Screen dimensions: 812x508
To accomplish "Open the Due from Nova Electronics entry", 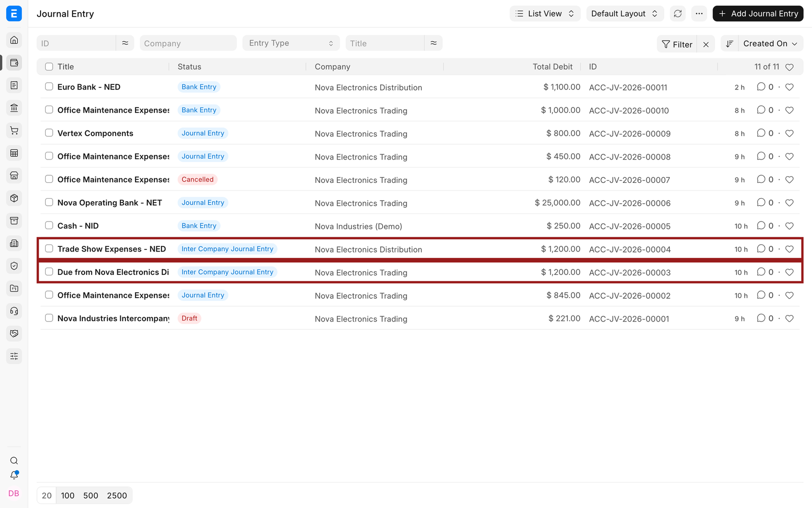I will [x=113, y=272].
